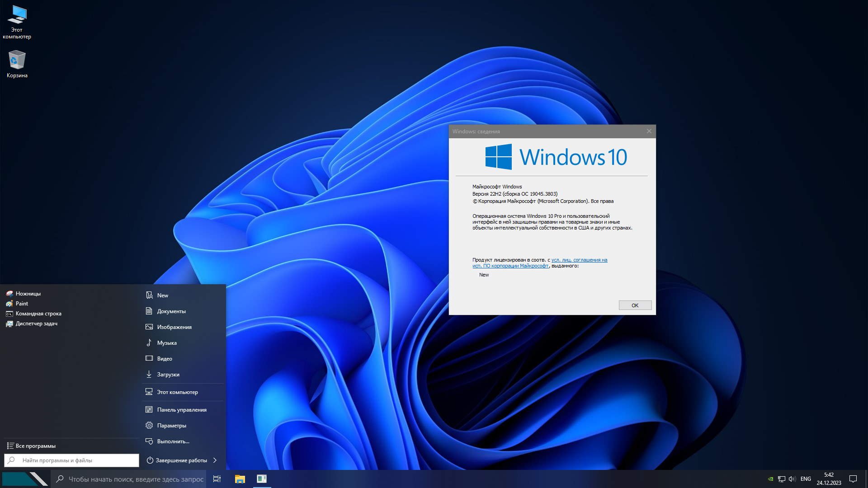This screenshot has height=488, width=868.
Task: Open Paint application icon
Action: [8, 303]
